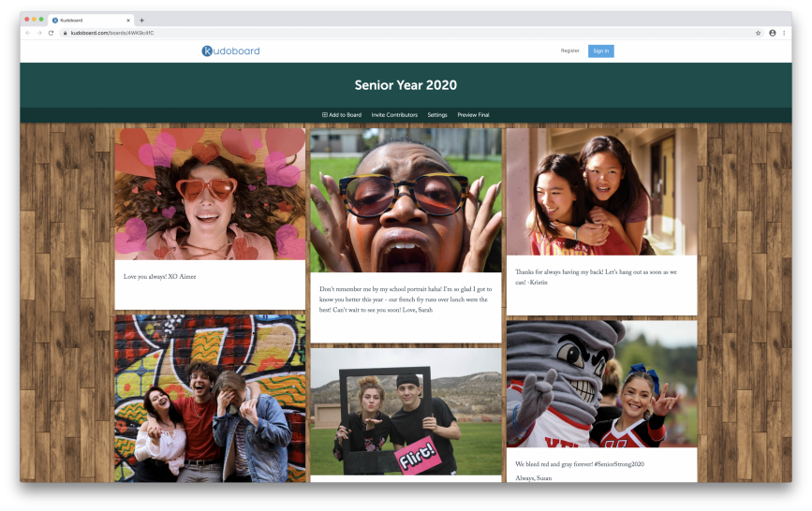This screenshot has width=812, height=511.
Task: Open the heart sunglasses photo from Aimee
Action: [210, 194]
